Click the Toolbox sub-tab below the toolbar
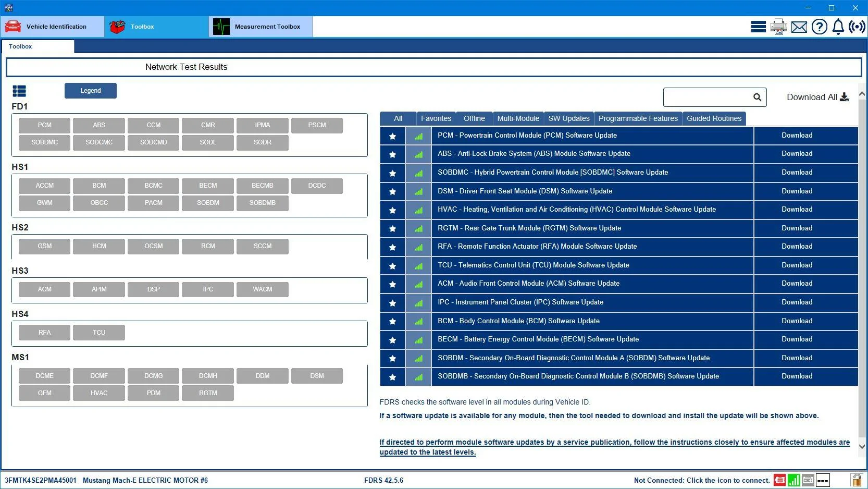Screen dimensions: 868x489 pos(38,47)
